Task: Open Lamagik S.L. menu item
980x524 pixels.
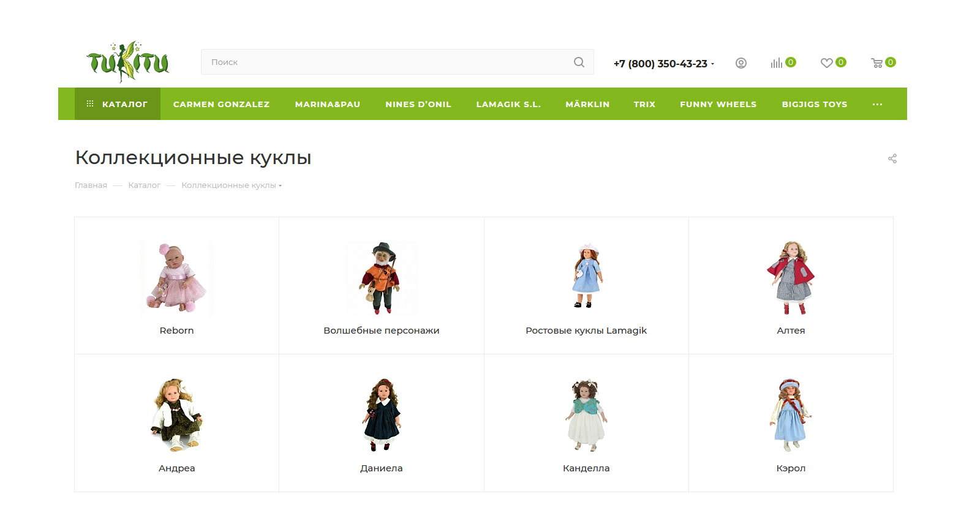Action: (x=508, y=104)
